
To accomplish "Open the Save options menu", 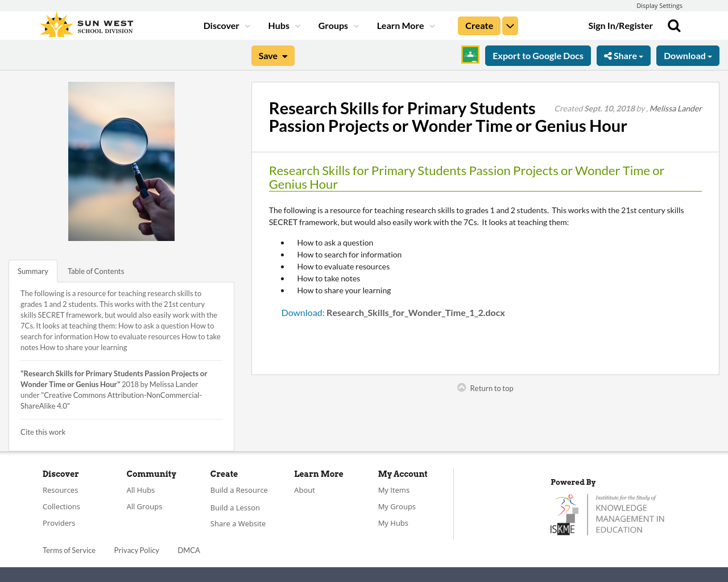I will coord(272,55).
